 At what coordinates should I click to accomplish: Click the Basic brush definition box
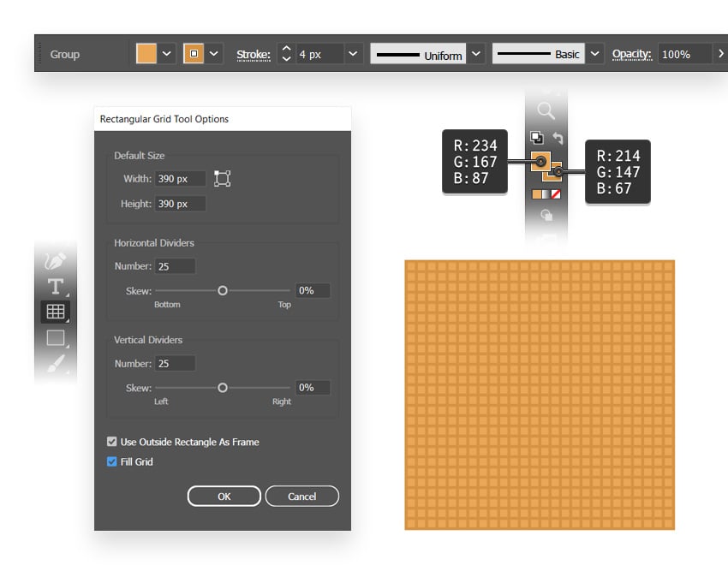[538, 54]
